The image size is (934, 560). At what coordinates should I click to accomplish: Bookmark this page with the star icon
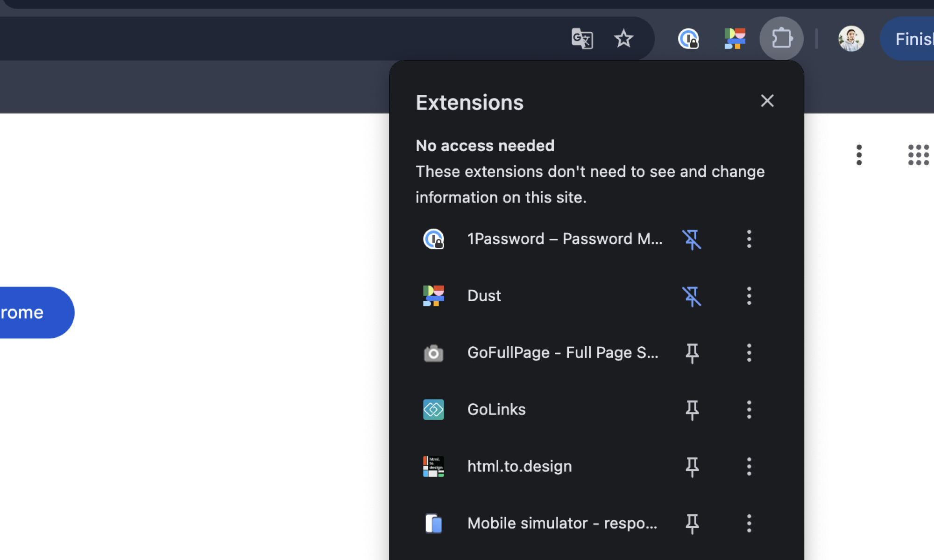(623, 38)
